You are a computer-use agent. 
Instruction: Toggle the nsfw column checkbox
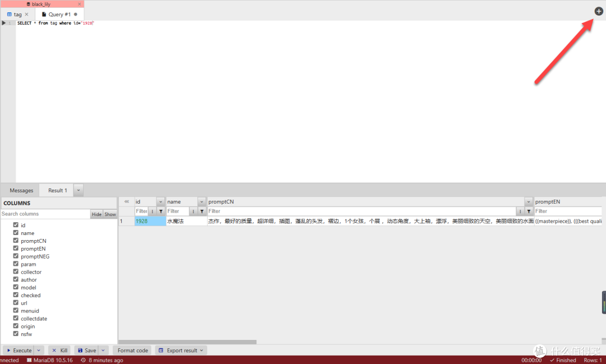click(x=16, y=334)
